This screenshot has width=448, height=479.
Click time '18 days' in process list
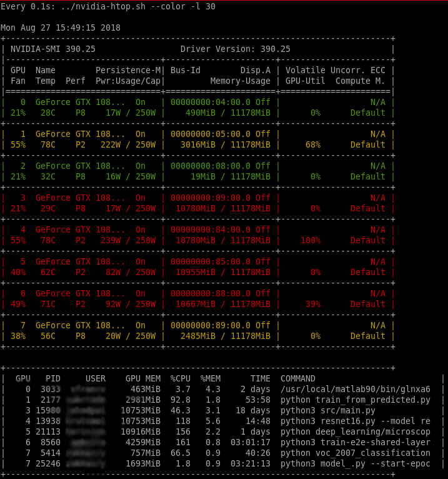[x=253, y=411]
